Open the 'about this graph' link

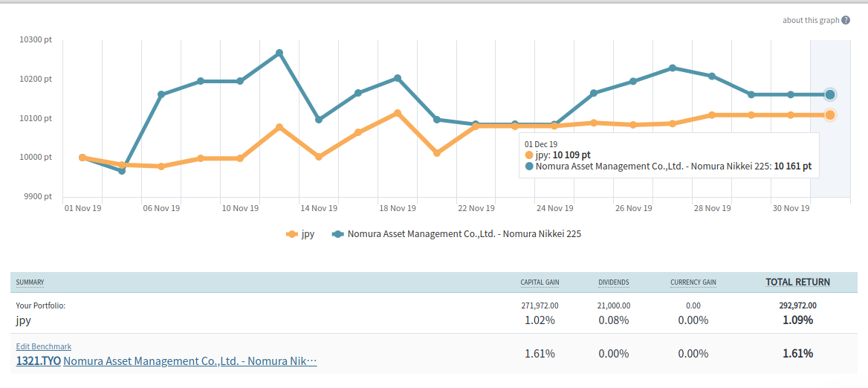810,20
